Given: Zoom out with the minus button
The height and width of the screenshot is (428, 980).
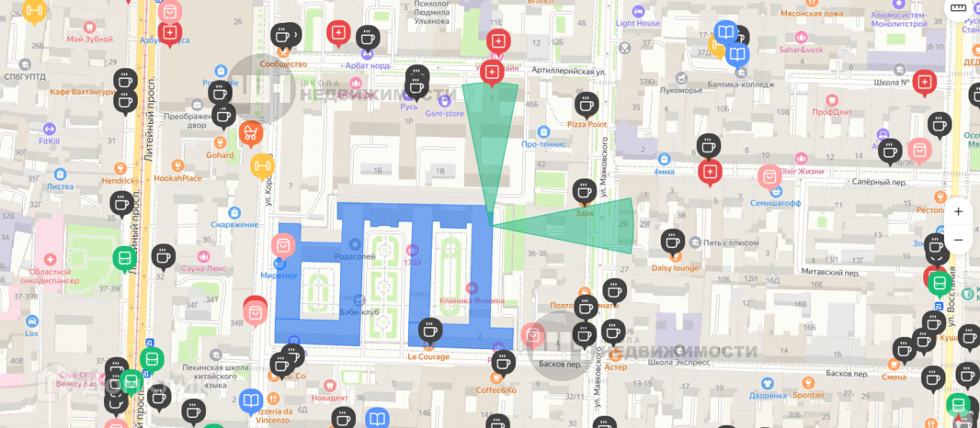Looking at the screenshot, I should coord(959,240).
